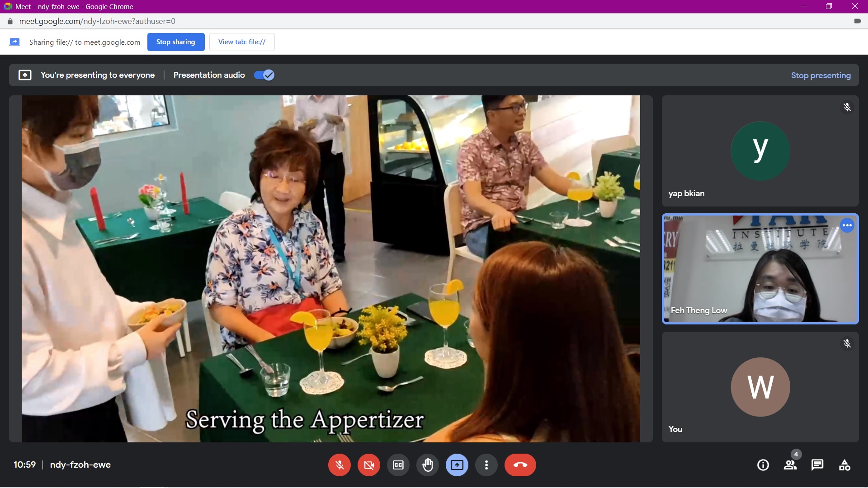Click Stop presenting link
The image size is (868, 488).
pyautogui.click(x=821, y=75)
